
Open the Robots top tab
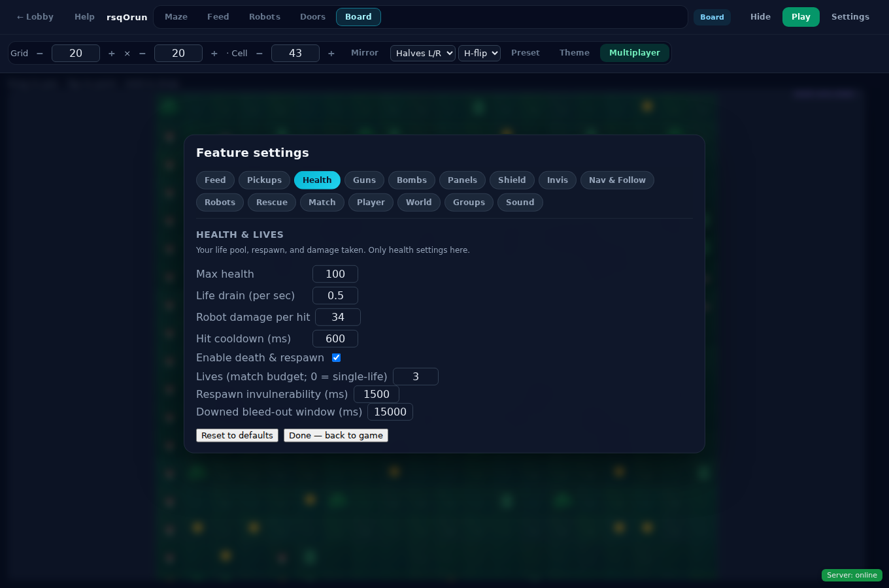click(265, 17)
